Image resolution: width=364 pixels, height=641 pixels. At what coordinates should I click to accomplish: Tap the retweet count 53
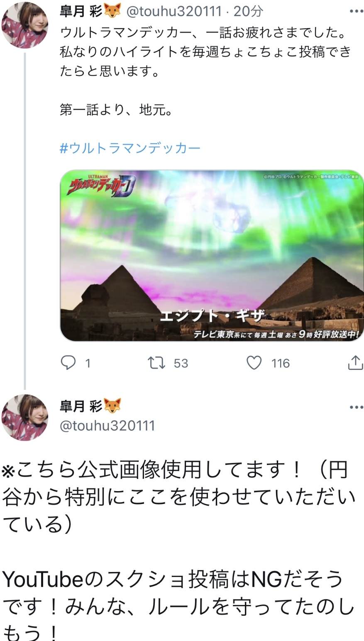tap(181, 364)
